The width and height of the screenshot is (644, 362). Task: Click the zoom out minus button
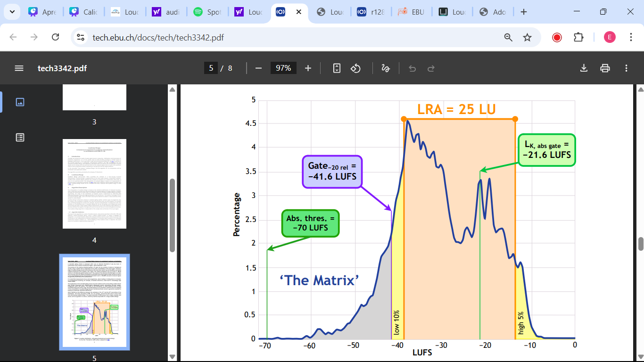point(258,68)
